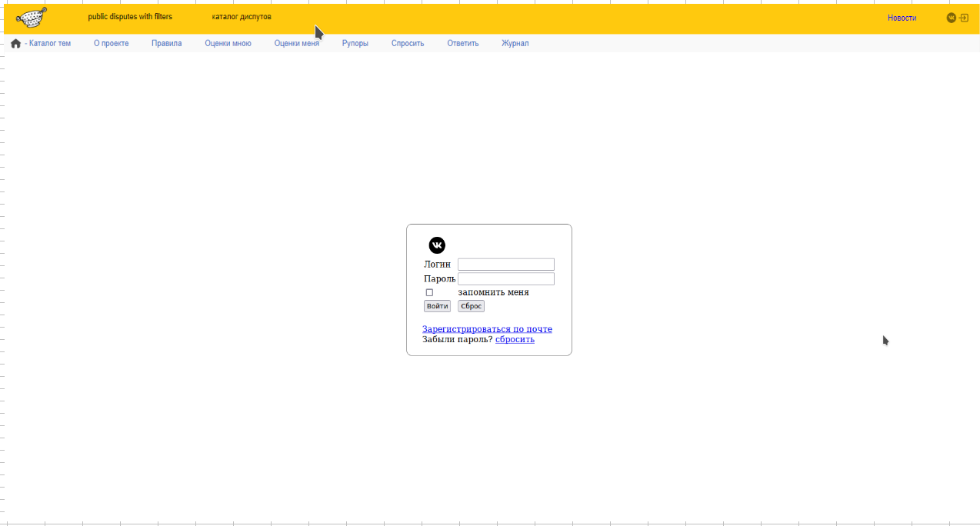Click 'каталог диспутов' in the header
This screenshot has width=980, height=526.
(242, 17)
